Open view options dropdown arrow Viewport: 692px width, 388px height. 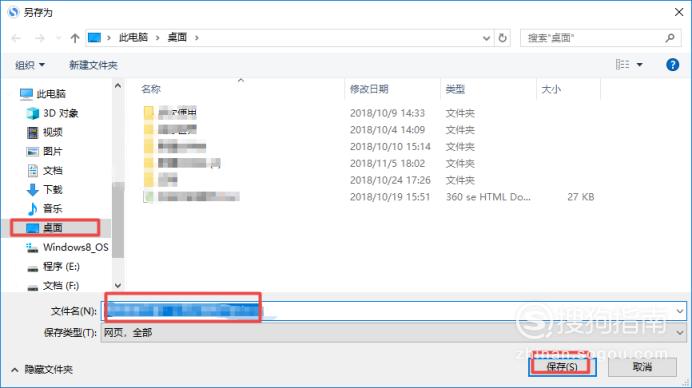coord(639,65)
